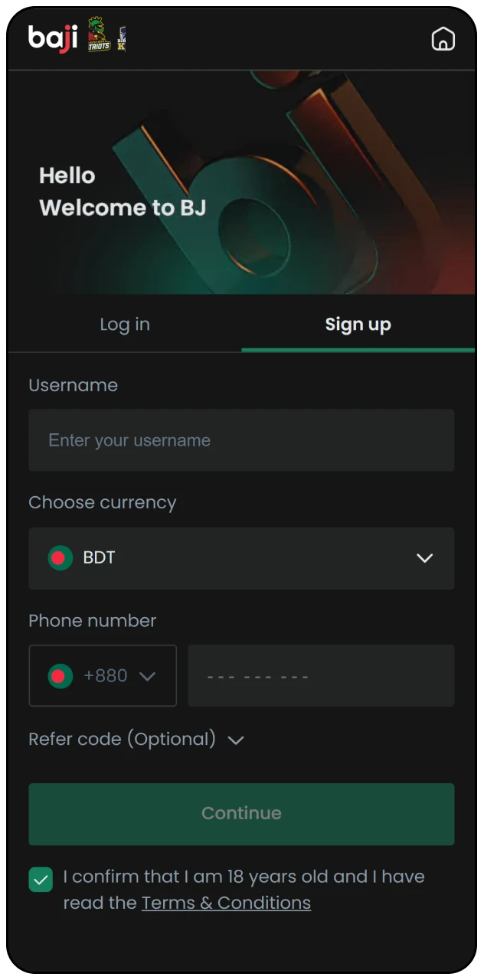The height and width of the screenshot is (980, 484).
Task: Expand the Refer code (Optional) section
Action: 236,740
